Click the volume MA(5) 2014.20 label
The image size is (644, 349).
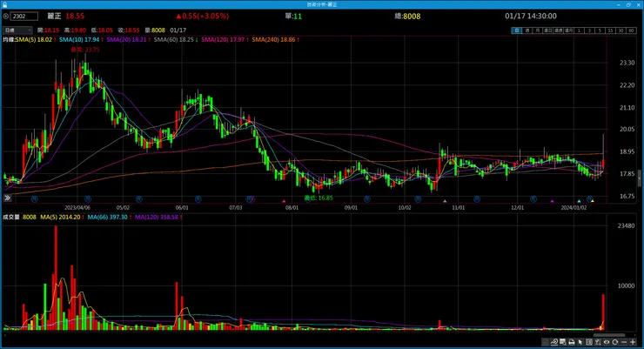point(60,217)
